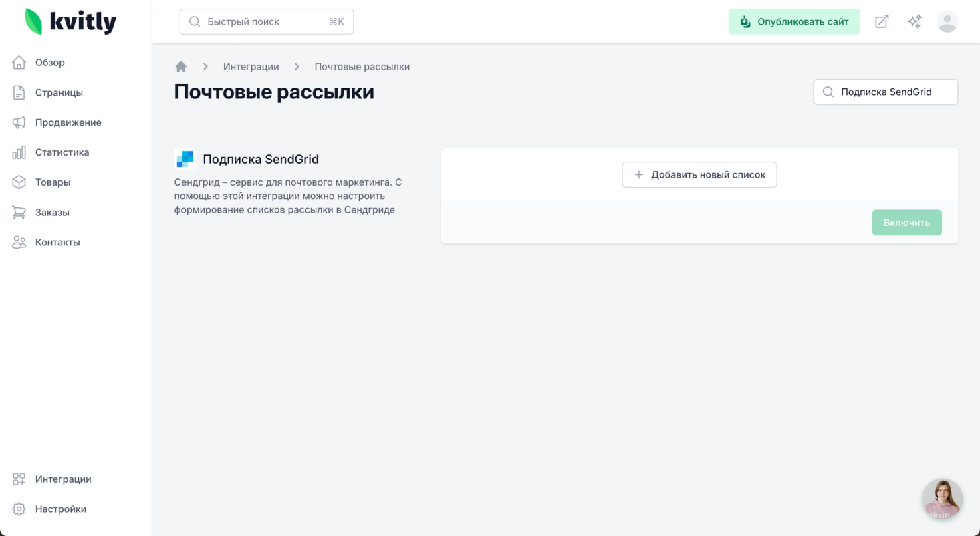The width and height of the screenshot is (980, 536).
Task: Go to home via breadcrumb house icon
Action: (180, 67)
